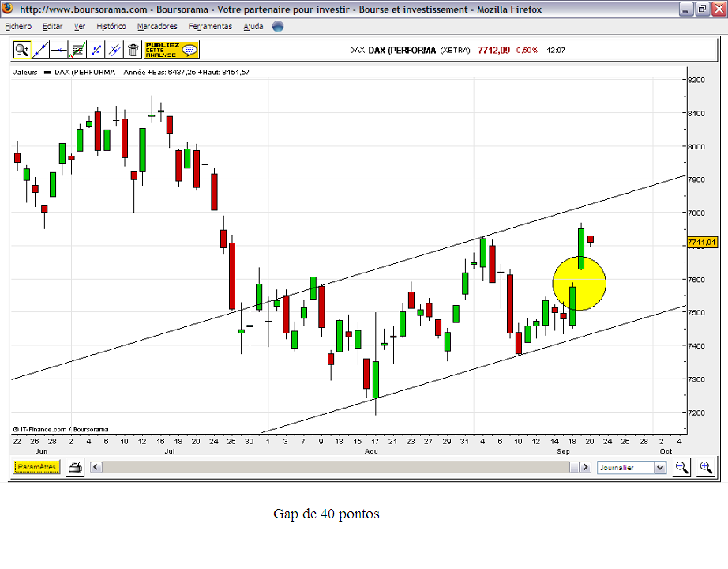Select the zoom magnifier chart tool
The width and height of the screenshot is (728, 569).
point(22,50)
